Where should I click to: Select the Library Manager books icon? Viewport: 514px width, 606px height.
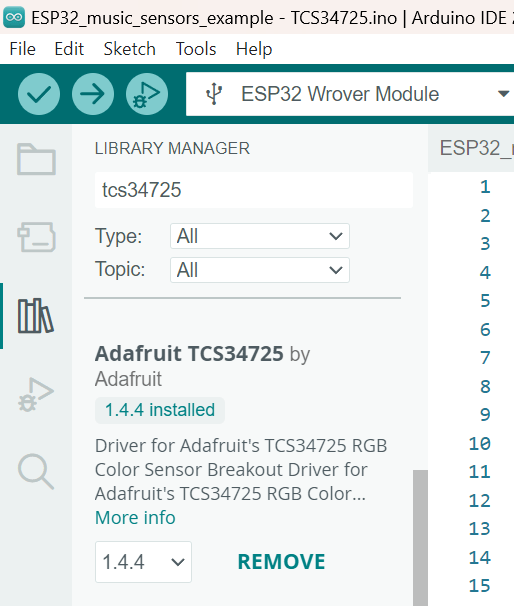tap(36, 315)
